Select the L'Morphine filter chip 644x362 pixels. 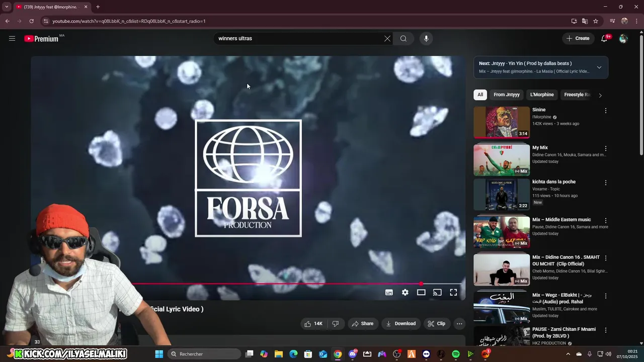pyautogui.click(x=542, y=95)
